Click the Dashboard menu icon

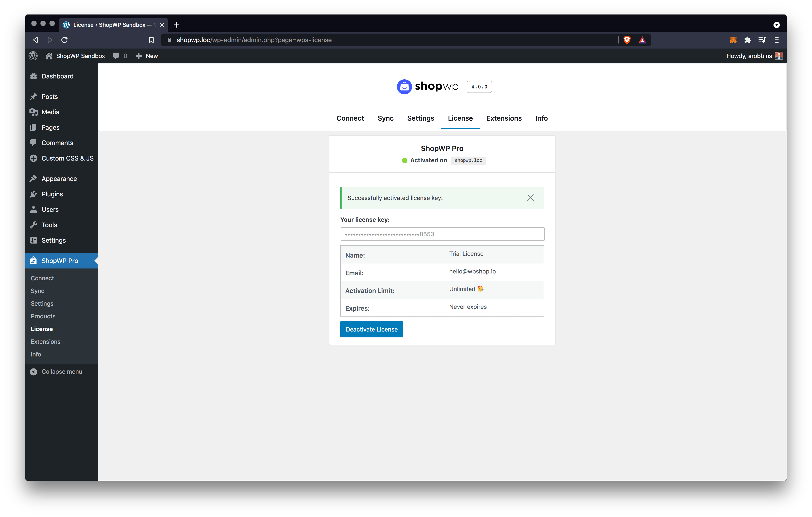(x=34, y=76)
